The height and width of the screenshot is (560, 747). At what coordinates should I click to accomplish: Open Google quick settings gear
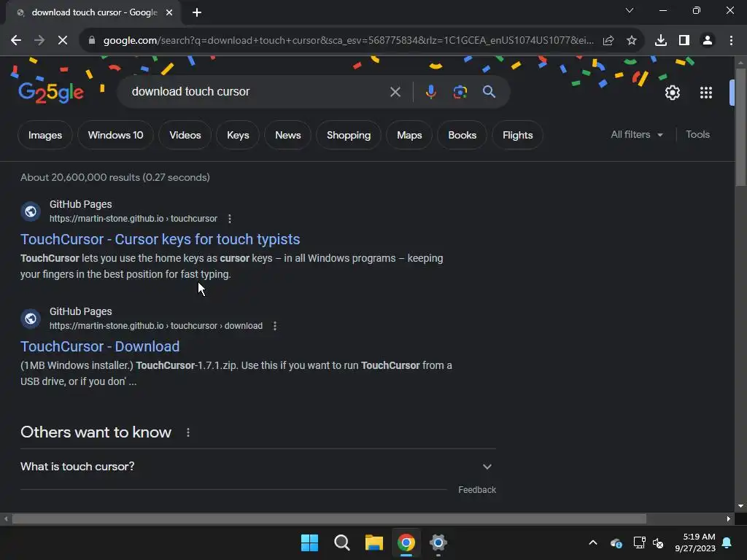coord(672,93)
